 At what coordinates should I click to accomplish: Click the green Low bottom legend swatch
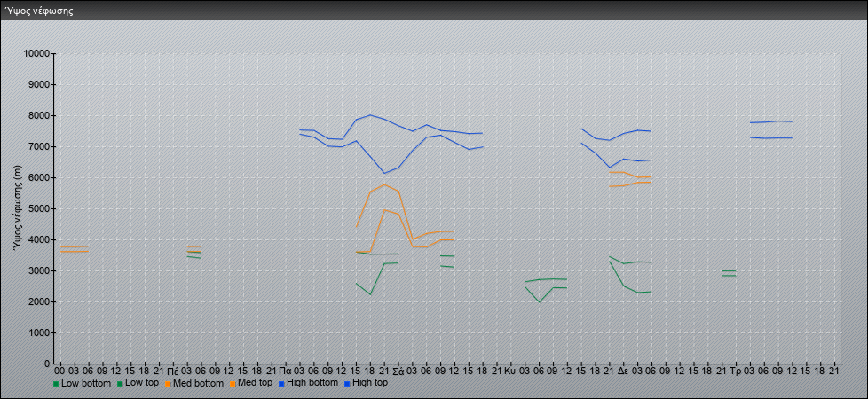pos(56,384)
